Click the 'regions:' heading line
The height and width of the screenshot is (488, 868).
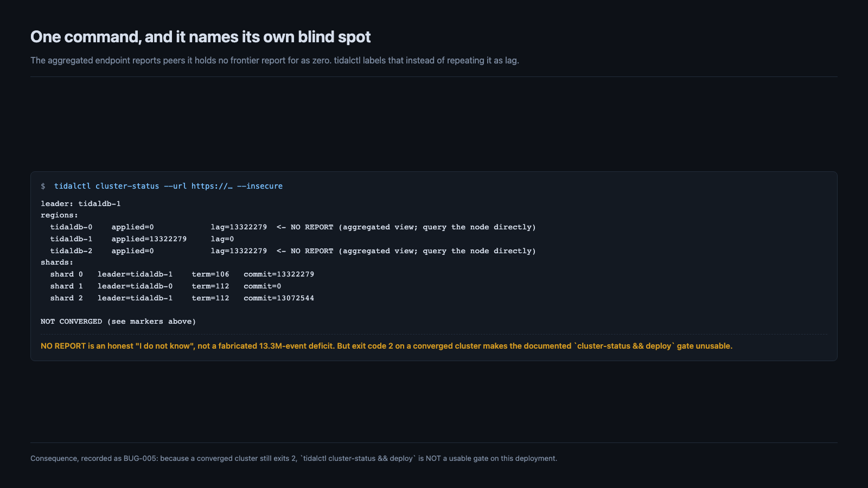(x=59, y=215)
